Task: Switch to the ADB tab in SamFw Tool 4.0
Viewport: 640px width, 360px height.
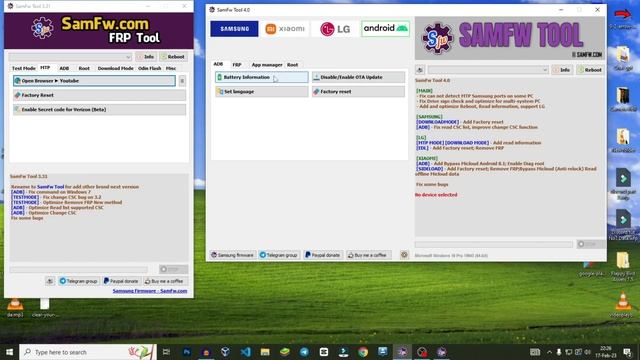Action: tap(218, 64)
